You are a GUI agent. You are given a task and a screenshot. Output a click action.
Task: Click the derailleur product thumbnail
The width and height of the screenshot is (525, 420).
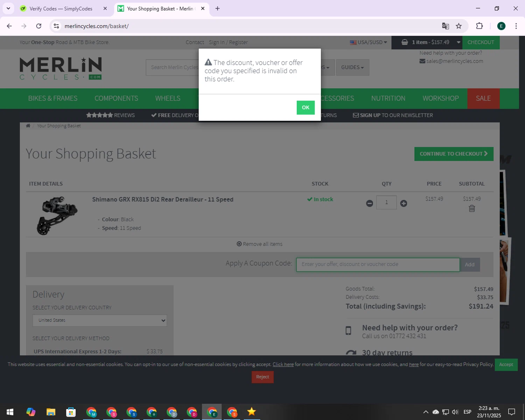(57, 215)
